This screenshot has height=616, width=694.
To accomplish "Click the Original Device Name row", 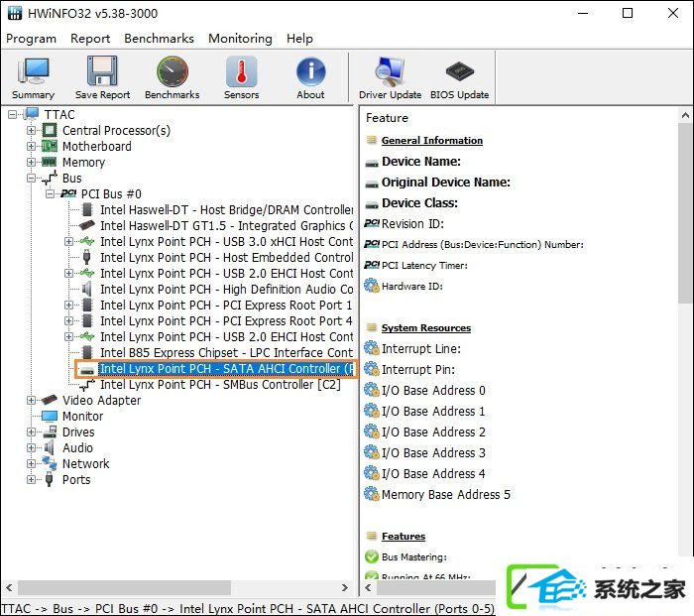I will (446, 182).
